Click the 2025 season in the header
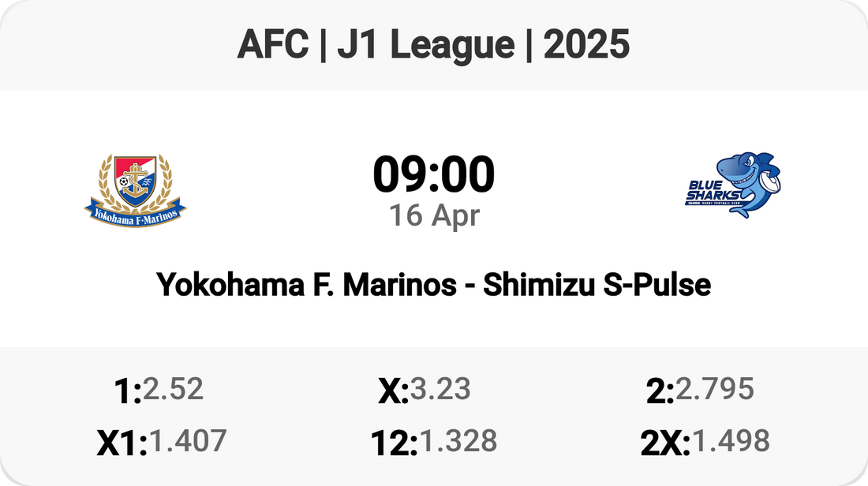 586,45
